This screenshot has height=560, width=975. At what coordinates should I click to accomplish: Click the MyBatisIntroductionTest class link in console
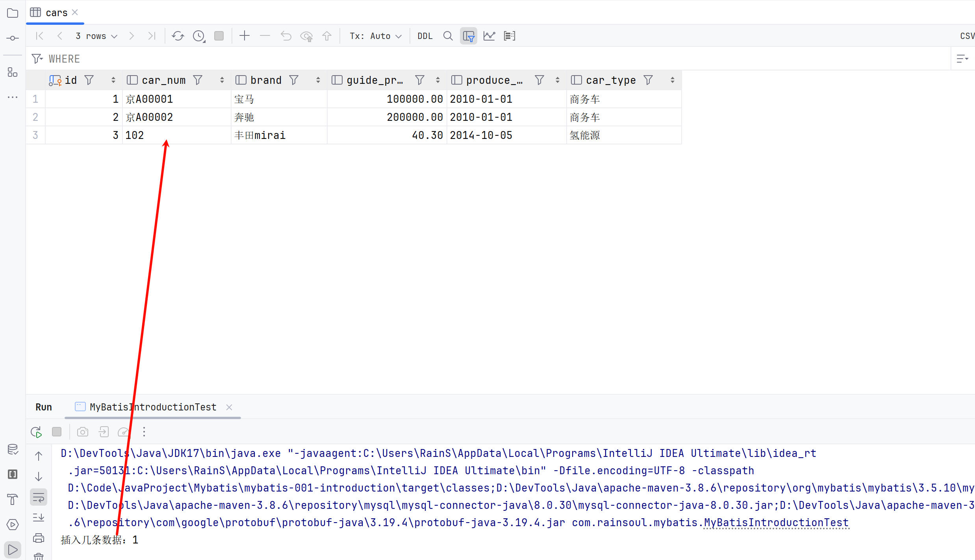(x=776, y=523)
